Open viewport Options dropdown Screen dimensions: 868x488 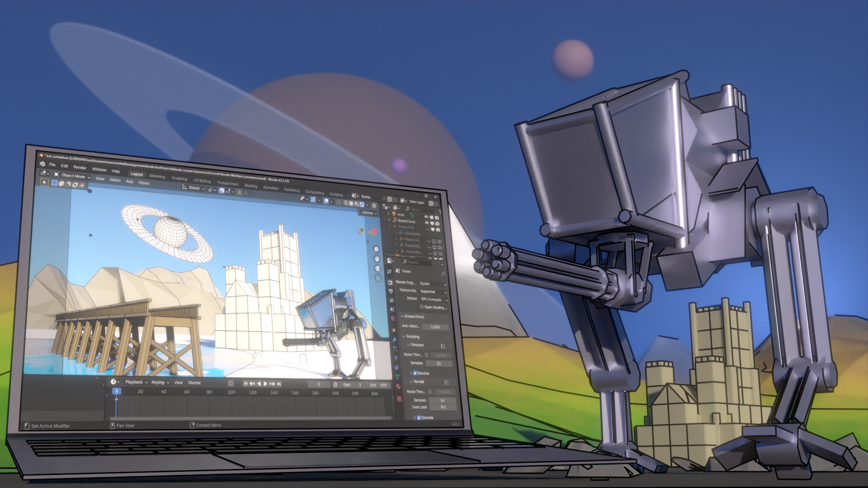pyautogui.click(x=369, y=213)
